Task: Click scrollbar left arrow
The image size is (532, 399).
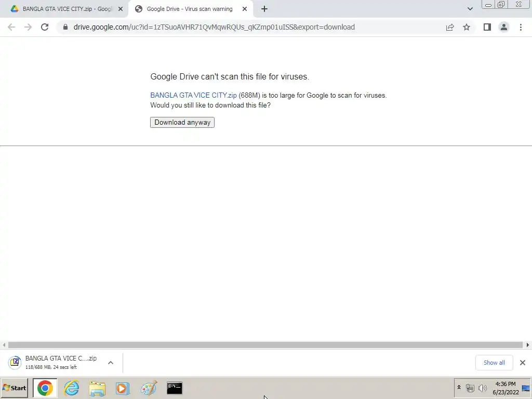Action: (x=4, y=345)
